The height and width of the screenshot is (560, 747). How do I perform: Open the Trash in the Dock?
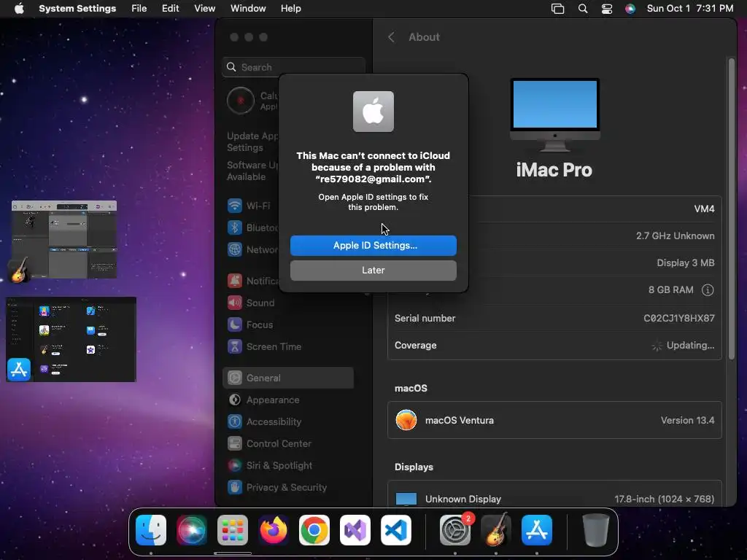coord(595,530)
